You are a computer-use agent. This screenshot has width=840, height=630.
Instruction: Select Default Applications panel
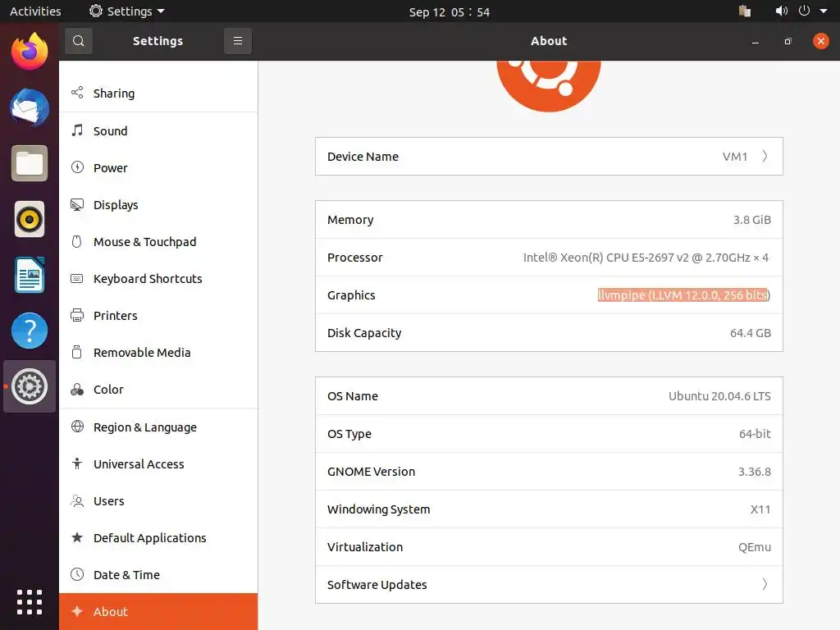(158, 538)
